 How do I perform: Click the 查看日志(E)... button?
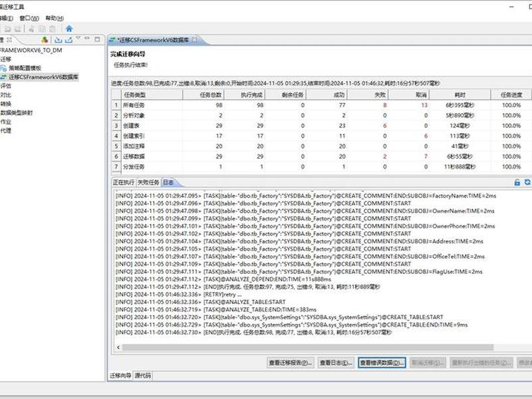pyautogui.click(x=336, y=362)
